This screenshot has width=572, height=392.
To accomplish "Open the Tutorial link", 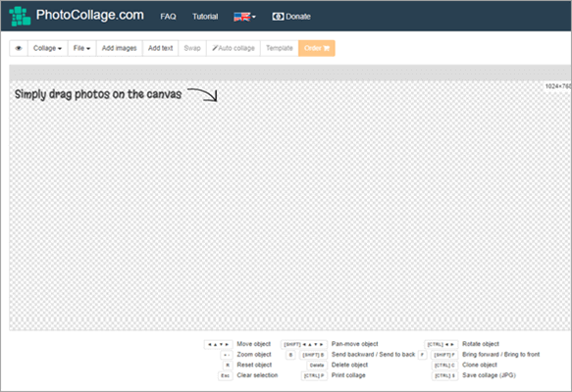I will (205, 17).
